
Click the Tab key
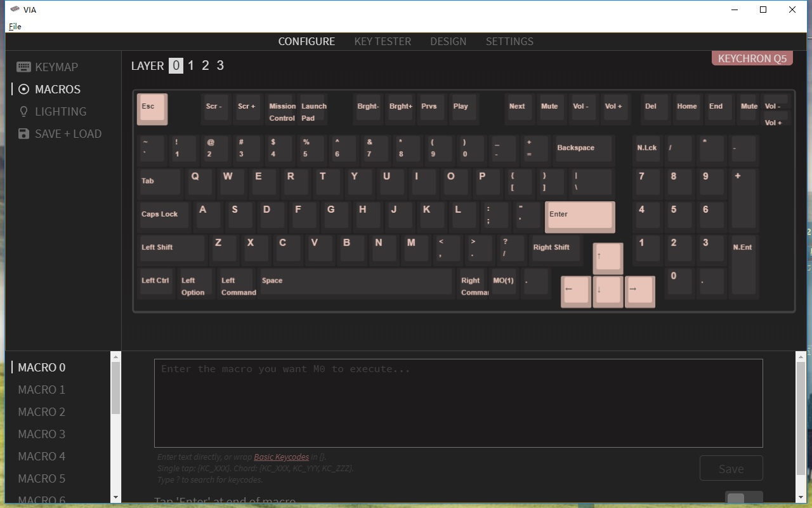click(x=159, y=184)
